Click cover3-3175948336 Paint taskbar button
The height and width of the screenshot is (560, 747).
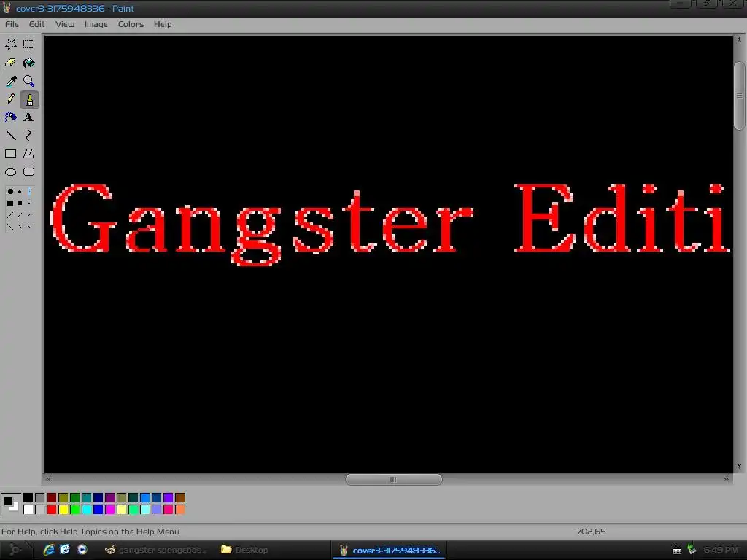click(x=390, y=550)
